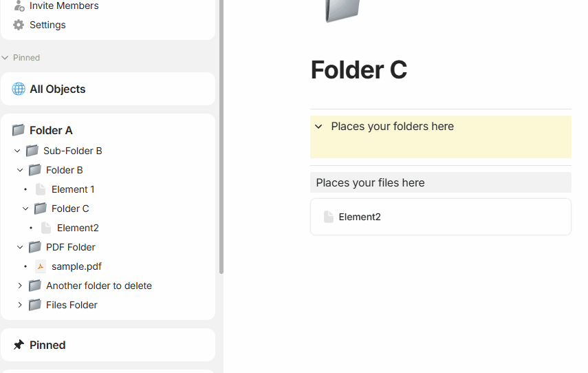Click the PDF Folder folder icon

[35, 247]
